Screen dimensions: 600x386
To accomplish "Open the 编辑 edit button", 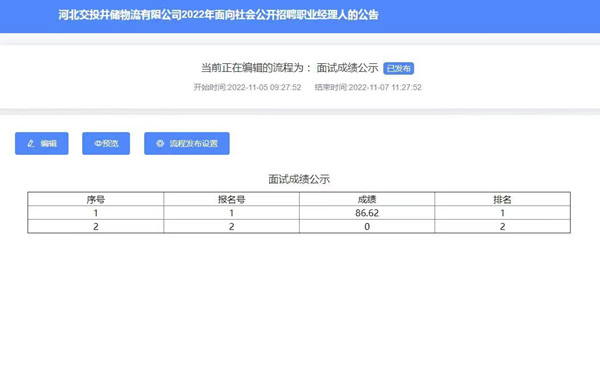I will (x=42, y=143).
